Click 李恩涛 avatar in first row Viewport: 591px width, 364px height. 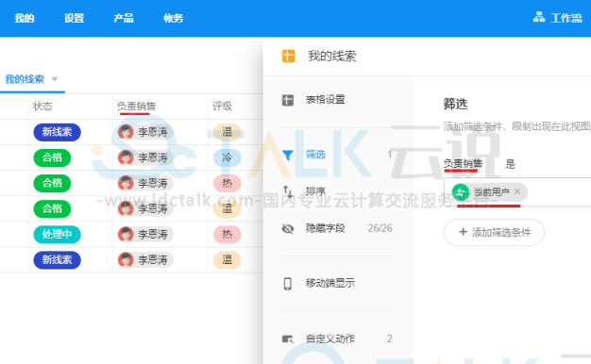coord(126,132)
